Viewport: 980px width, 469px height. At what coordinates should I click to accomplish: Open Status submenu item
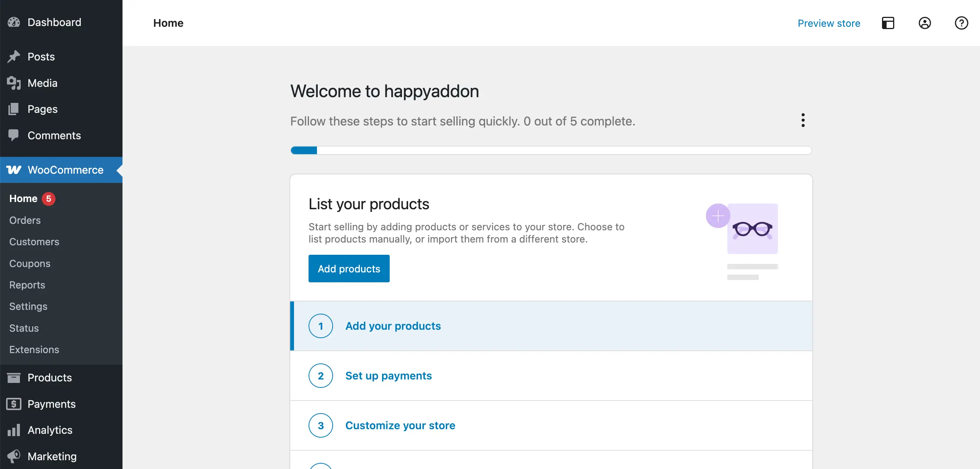click(24, 328)
